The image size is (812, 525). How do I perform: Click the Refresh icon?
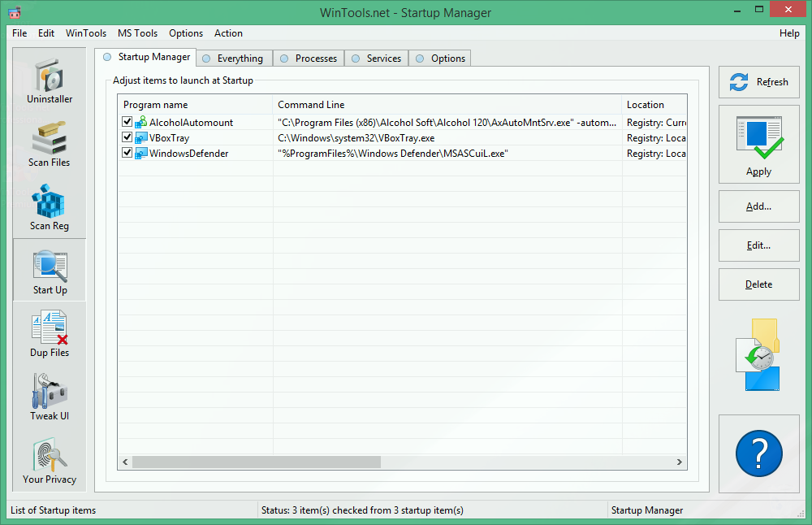click(738, 81)
